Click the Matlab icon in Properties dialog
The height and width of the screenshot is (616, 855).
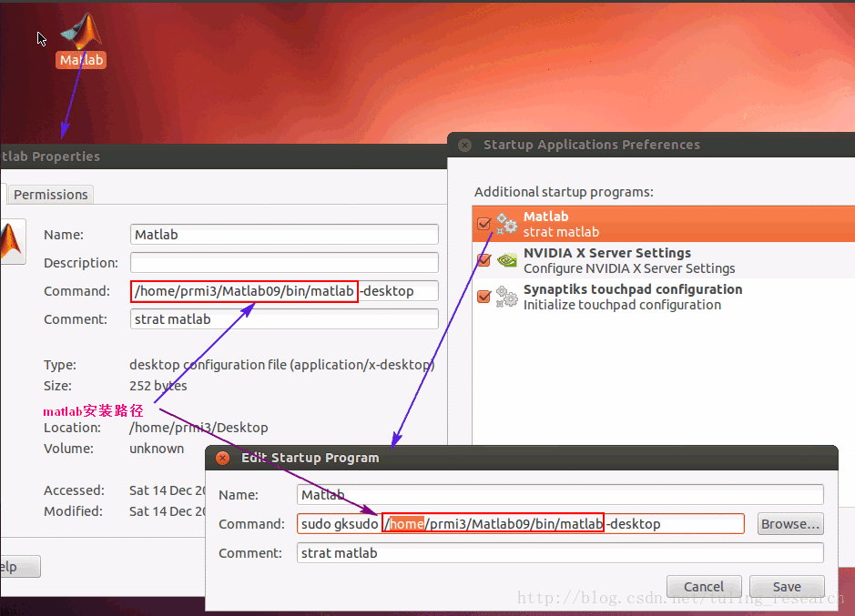[12, 241]
